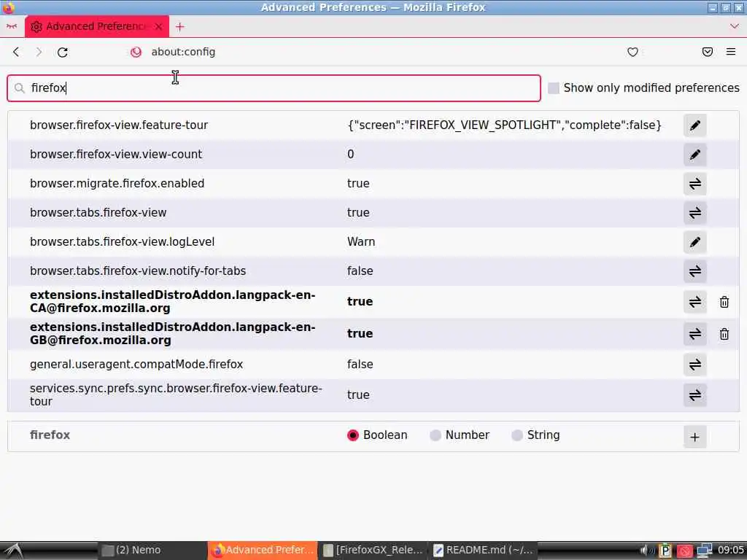Screen dimensions: 747x560
Task: Click the red tray icon
Action: click(x=684, y=551)
